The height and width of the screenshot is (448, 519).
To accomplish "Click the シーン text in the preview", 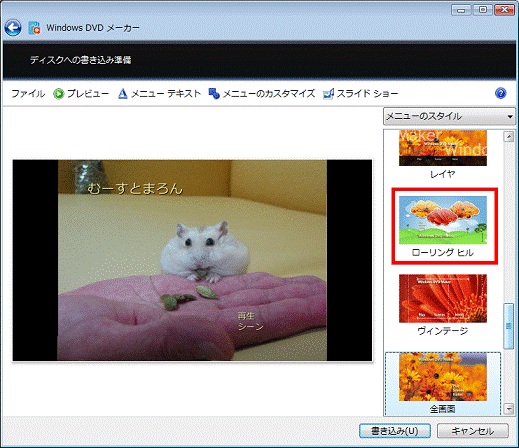I will click(x=251, y=326).
